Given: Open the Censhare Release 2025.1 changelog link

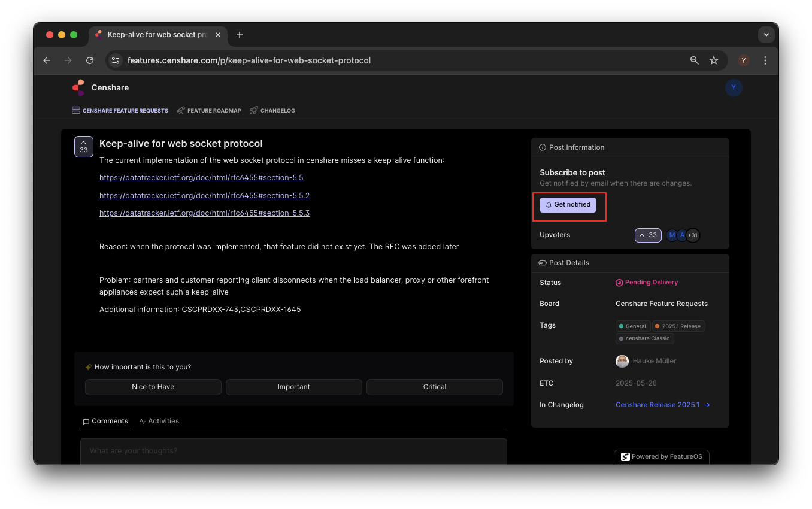Looking at the screenshot, I should (x=658, y=404).
